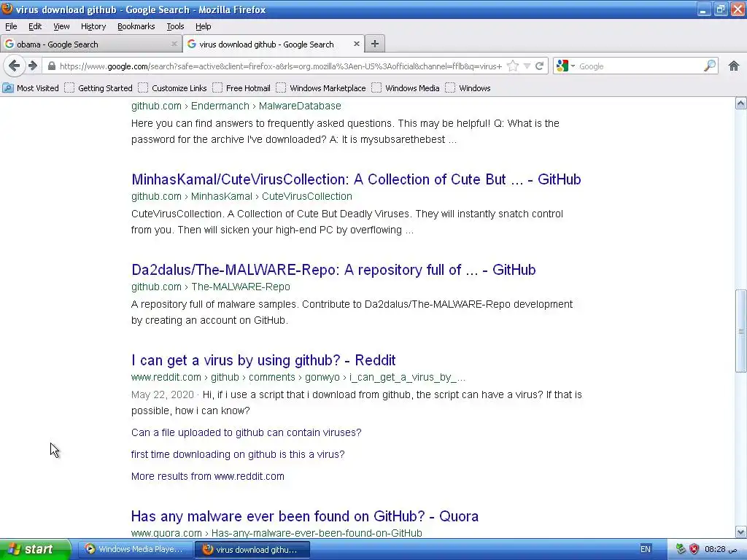Open MinhasKamal/CuteVirusCollection result link
This screenshot has width=747, height=560.
[x=356, y=179]
